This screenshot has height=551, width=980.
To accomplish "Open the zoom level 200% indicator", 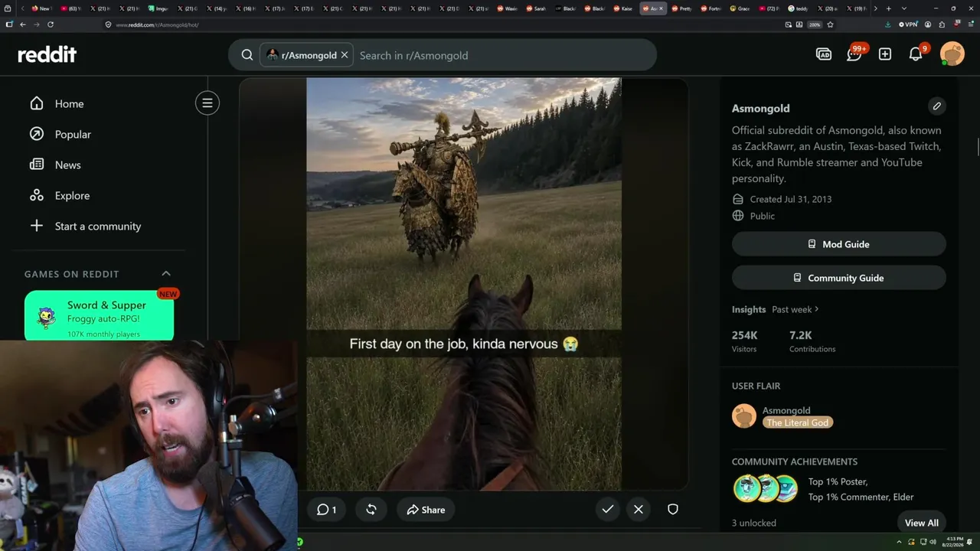I will [x=815, y=24].
